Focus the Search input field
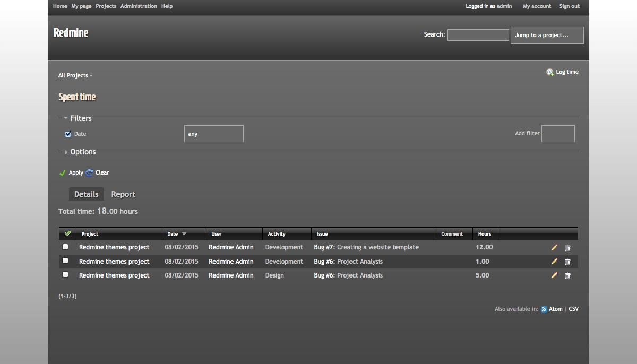 (478, 35)
